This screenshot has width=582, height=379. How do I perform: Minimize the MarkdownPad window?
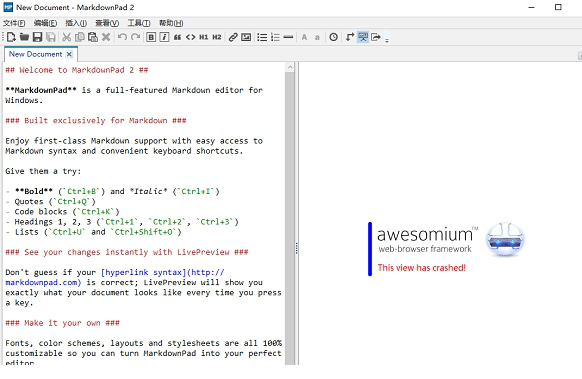532,7
